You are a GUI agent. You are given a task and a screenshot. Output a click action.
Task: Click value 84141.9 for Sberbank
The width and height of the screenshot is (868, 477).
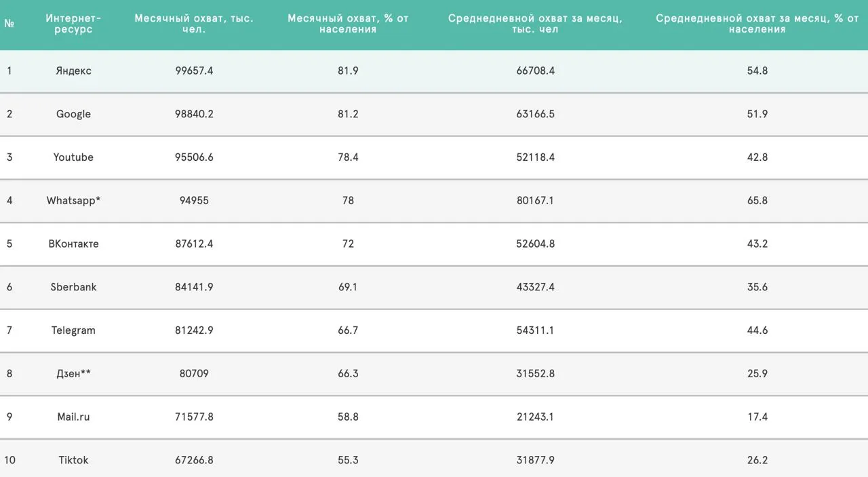tap(194, 287)
